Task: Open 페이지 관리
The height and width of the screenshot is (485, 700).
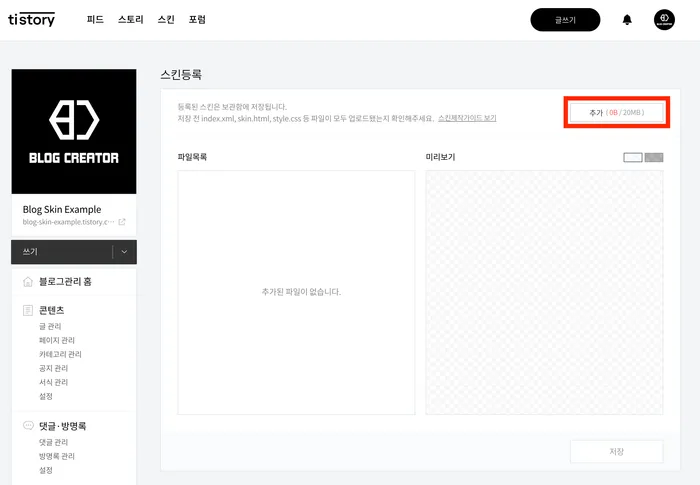Action: tap(57, 340)
